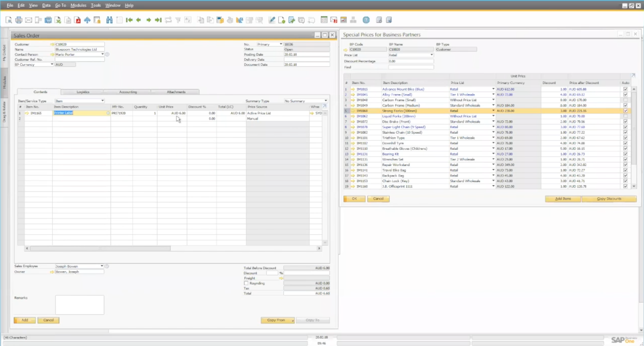Click the Export to Excel icon
Screen dimensions: 644x346
click(58, 20)
